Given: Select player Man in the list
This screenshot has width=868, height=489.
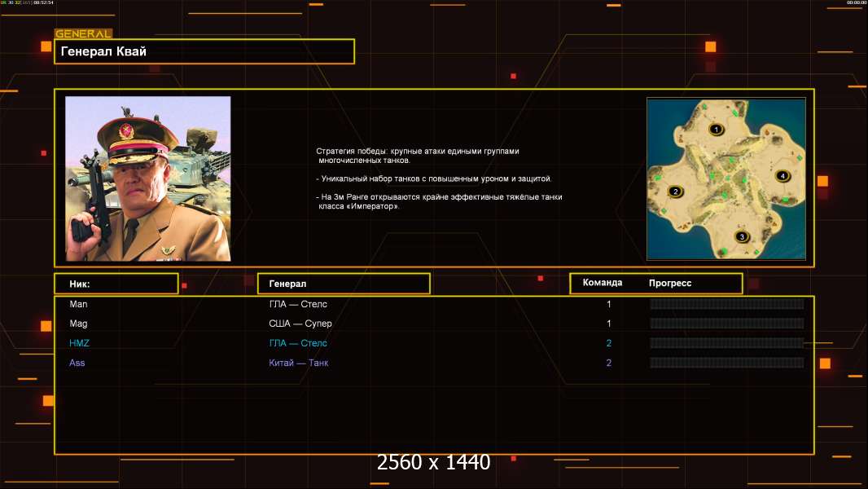Looking at the screenshot, I should 78,304.
